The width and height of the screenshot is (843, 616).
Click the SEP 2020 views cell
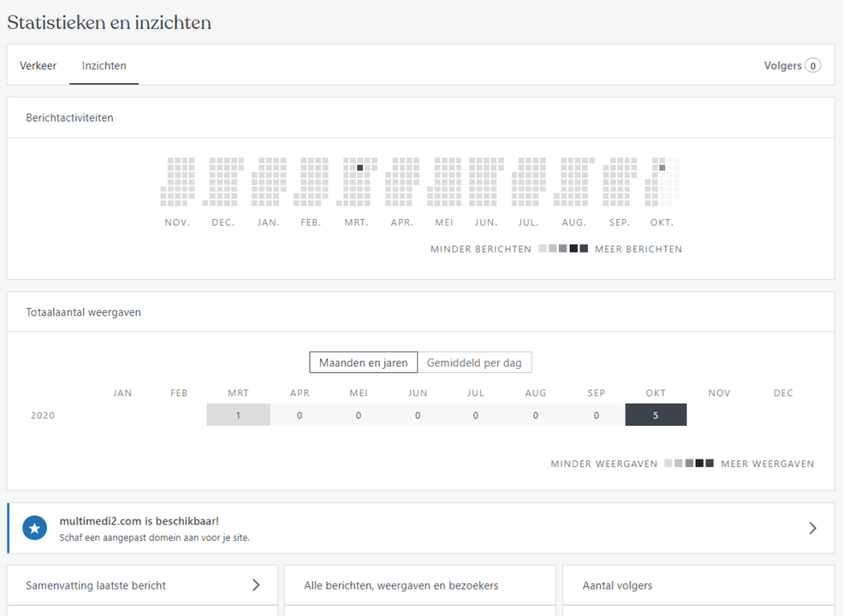(596, 415)
